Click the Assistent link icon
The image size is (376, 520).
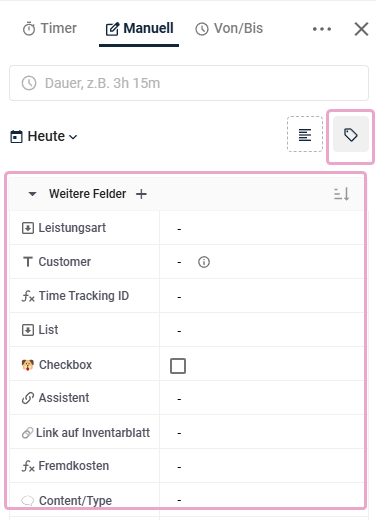click(x=28, y=398)
